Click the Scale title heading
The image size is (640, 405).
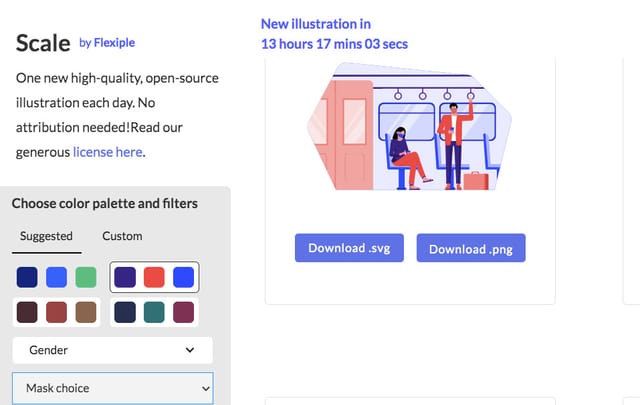click(43, 43)
